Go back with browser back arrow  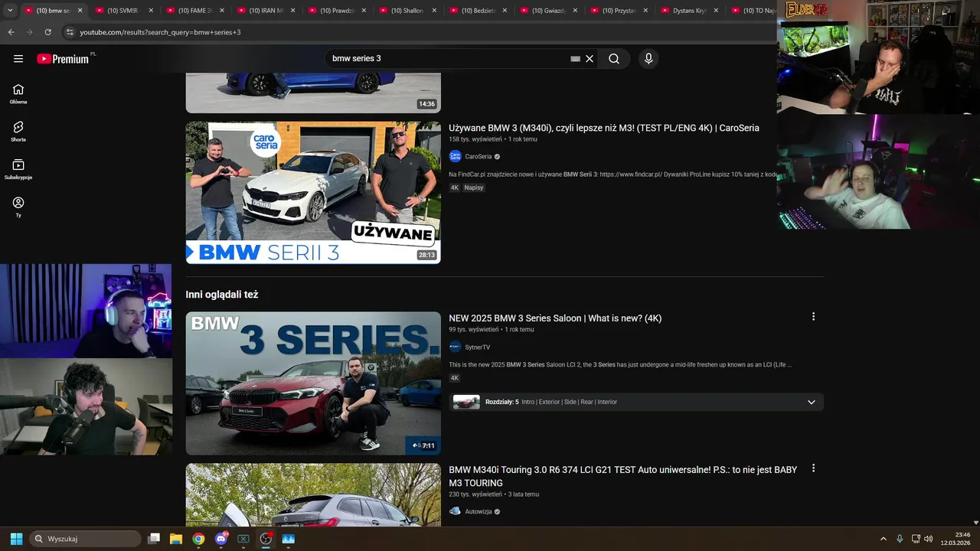point(11,32)
